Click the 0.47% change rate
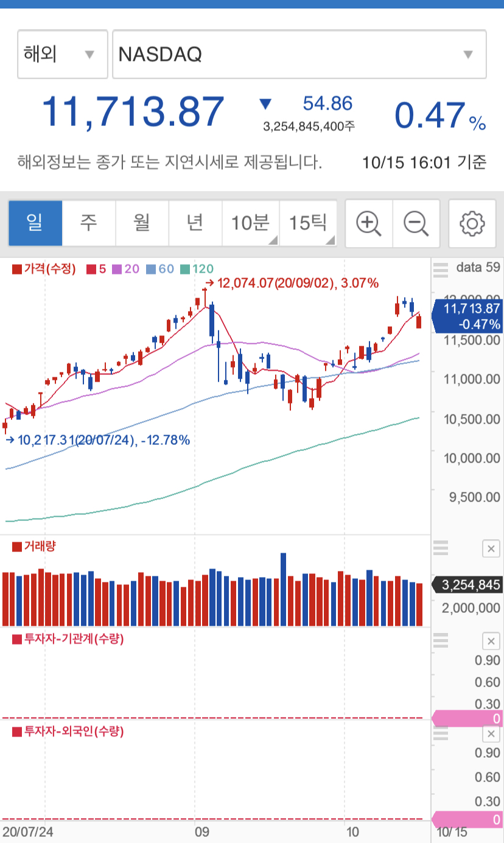 440,115
